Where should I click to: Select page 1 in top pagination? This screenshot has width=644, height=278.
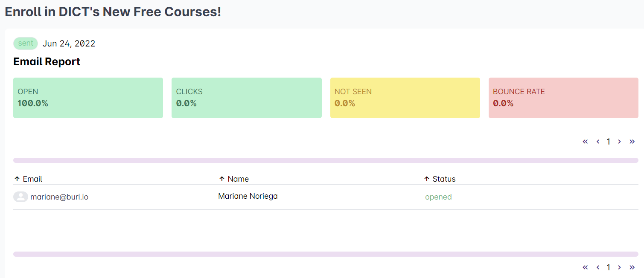pos(609,142)
